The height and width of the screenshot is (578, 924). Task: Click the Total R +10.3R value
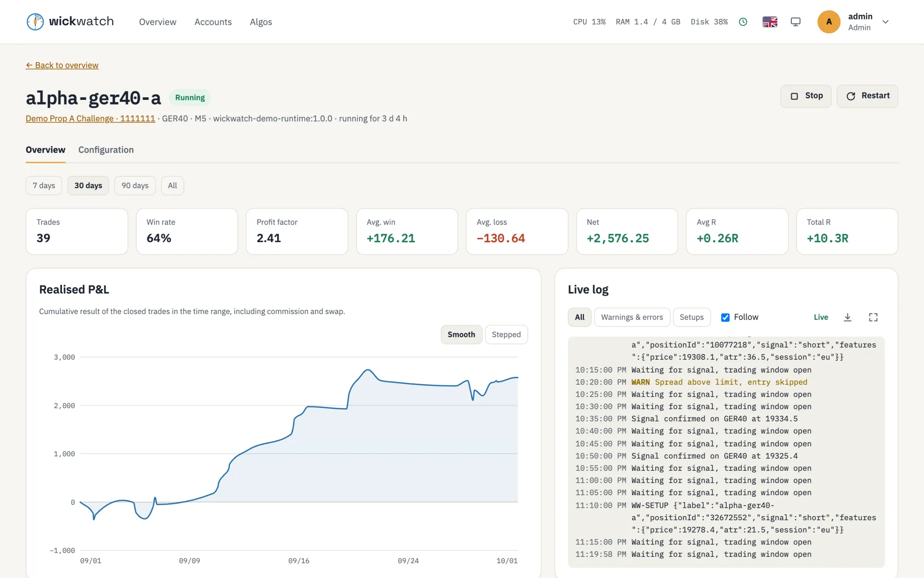827,238
